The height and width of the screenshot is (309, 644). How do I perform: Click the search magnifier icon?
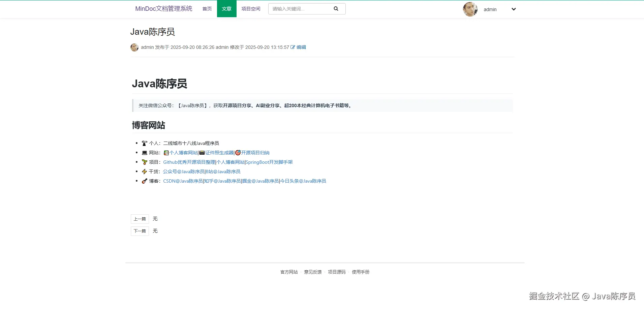click(336, 9)
